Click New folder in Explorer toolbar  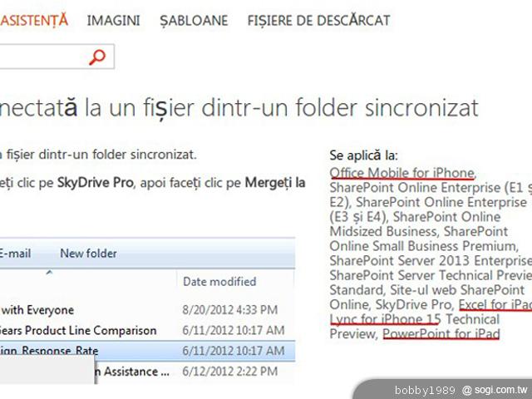pos(88,254)
